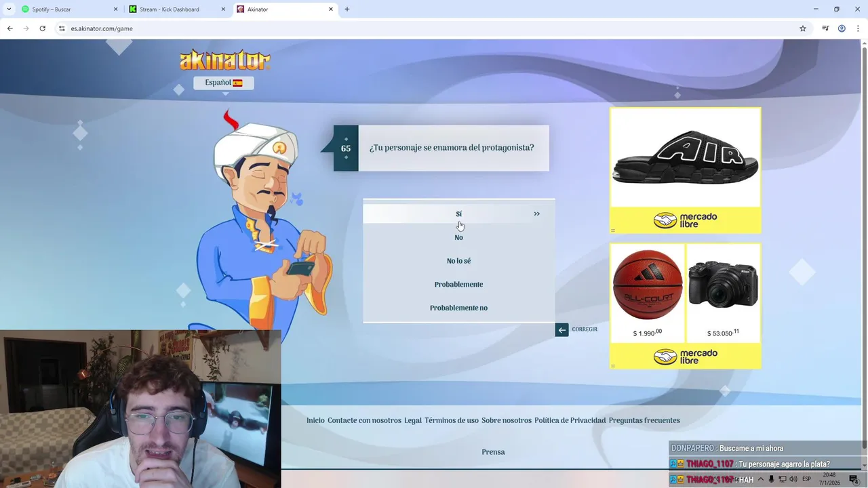Open the notification center icon
Viewport: 868px width, 488px height.
854,479
